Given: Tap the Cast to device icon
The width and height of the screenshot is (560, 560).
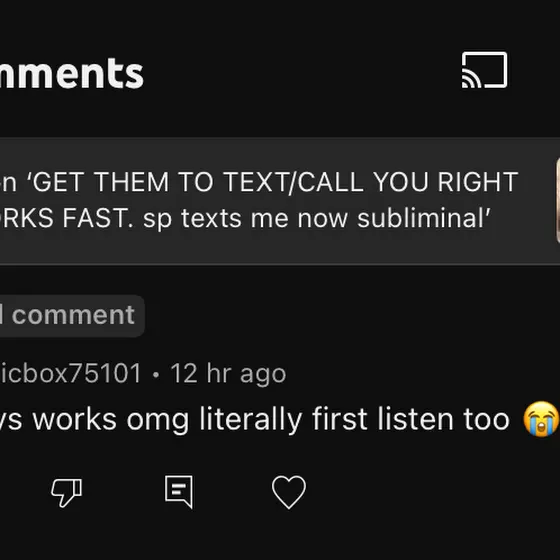Looking at the screenshot, I should (484, 70).
